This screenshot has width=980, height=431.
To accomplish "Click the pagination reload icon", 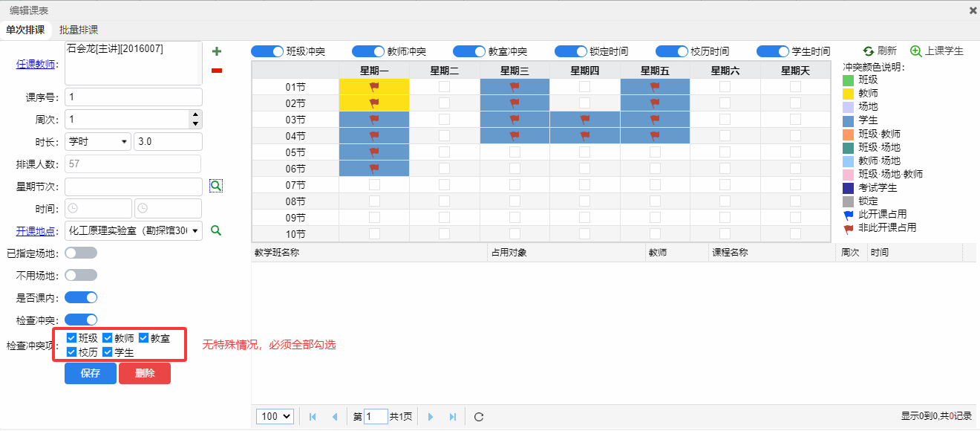I will 479,417.
